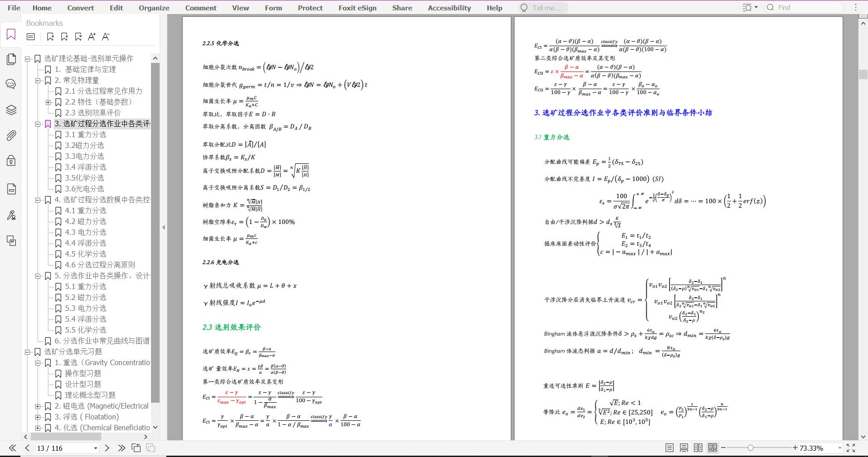Open the 理论概念型习题 bookmark
The height and width of the screenshot is (457, 868).
click(90, 395)
